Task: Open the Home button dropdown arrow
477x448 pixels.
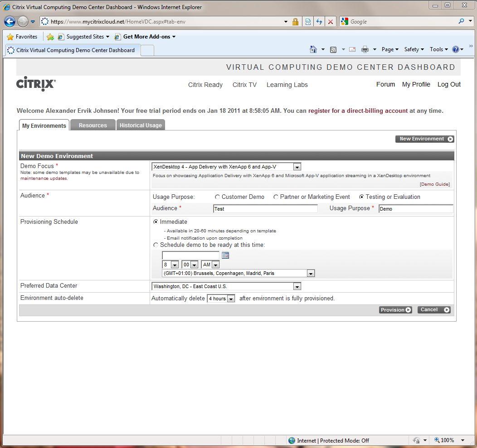Action: click(323, 49)
